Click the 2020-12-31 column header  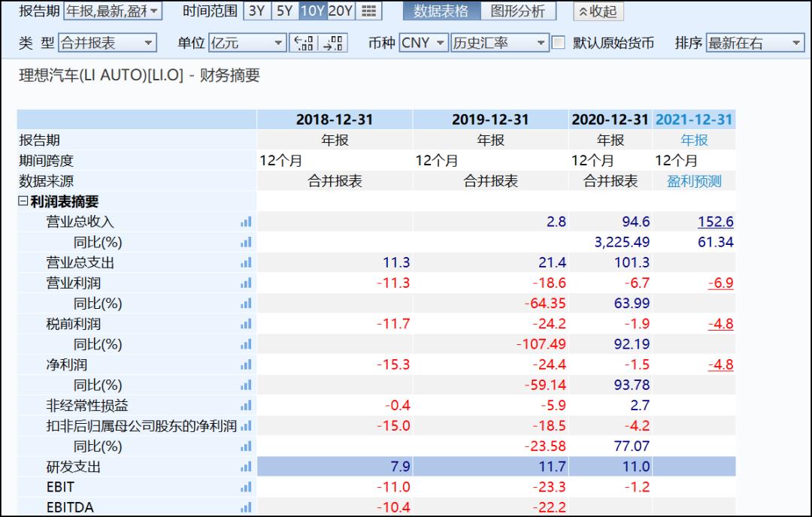pos(610,119)
